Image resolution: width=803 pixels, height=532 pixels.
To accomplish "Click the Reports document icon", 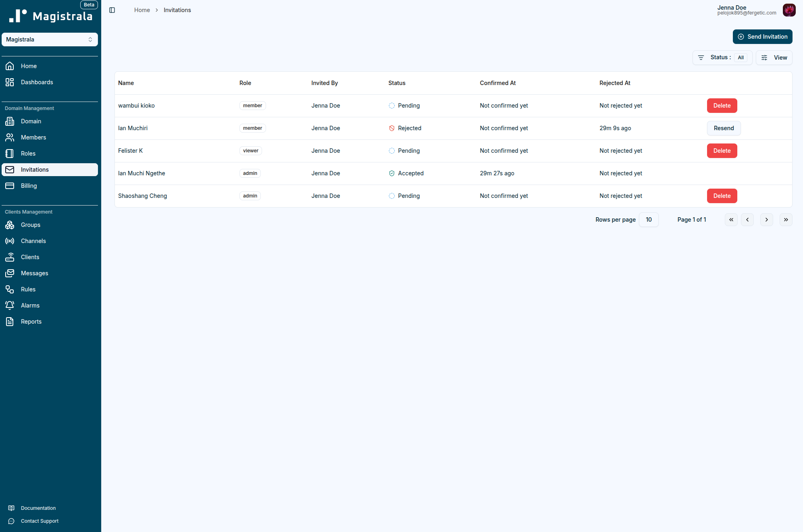I will tap(10, 322).
